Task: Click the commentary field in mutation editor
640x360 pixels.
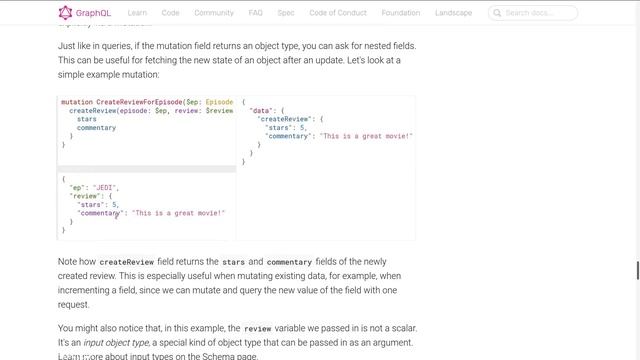Action: point(96,128)
